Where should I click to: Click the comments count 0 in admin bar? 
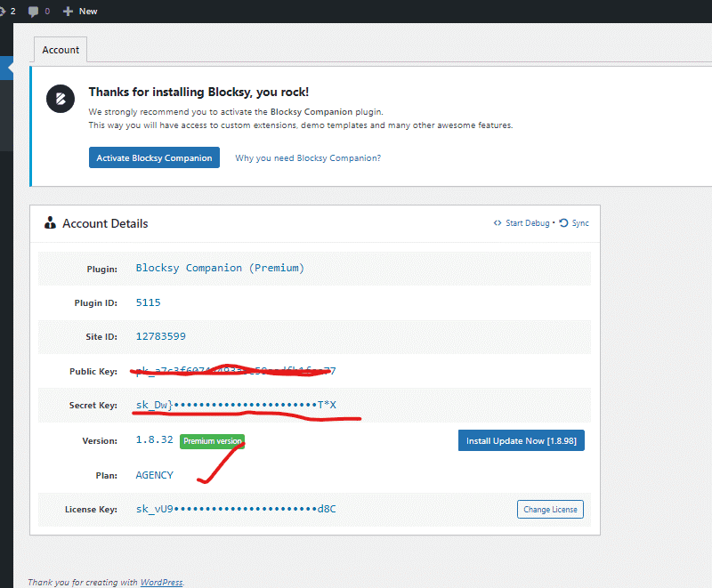(x=47, y=12)
